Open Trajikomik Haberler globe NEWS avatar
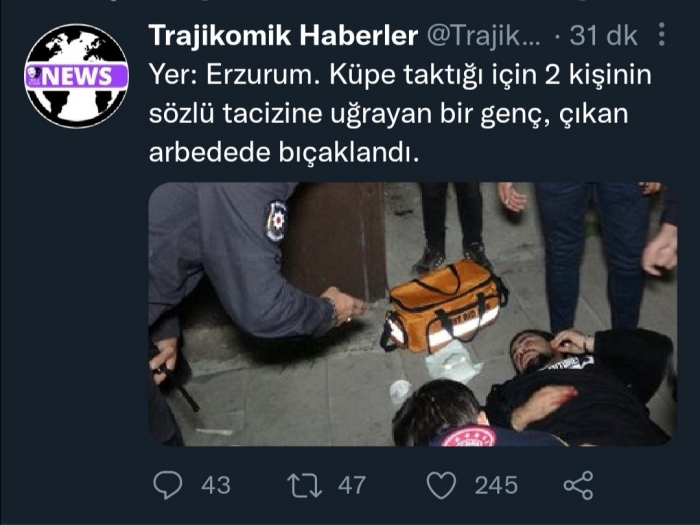The width and height of the screenshot is (700, 525). coord(76,76)
